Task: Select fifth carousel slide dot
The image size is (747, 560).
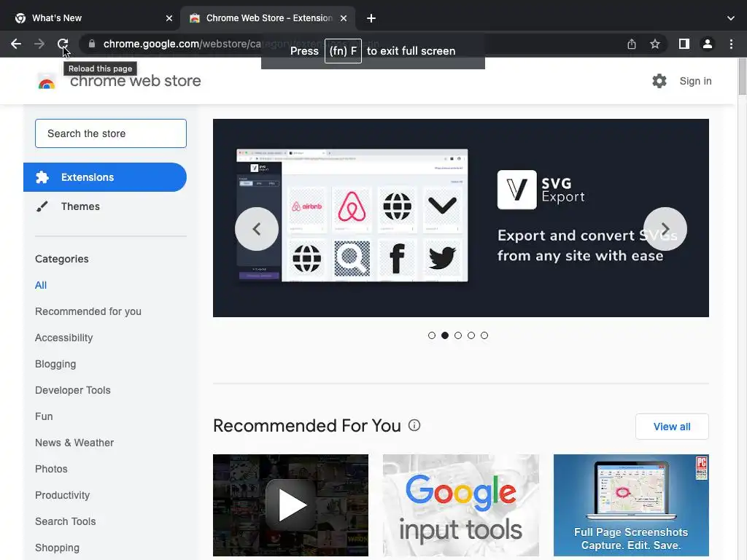Action: 484,335
